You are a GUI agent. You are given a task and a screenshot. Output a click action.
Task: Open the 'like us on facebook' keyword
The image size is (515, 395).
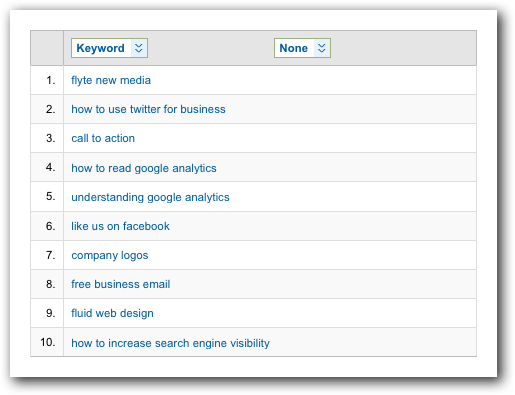120,226
